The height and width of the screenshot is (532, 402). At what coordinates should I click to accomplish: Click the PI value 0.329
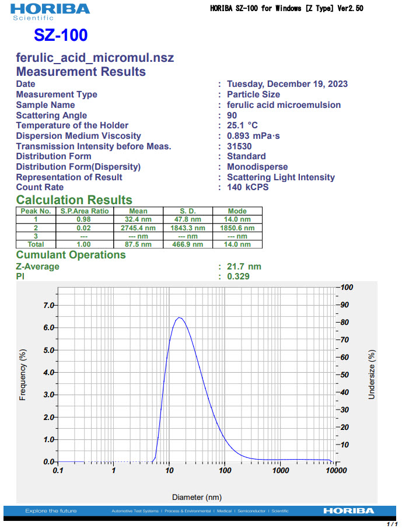(238, 276)
